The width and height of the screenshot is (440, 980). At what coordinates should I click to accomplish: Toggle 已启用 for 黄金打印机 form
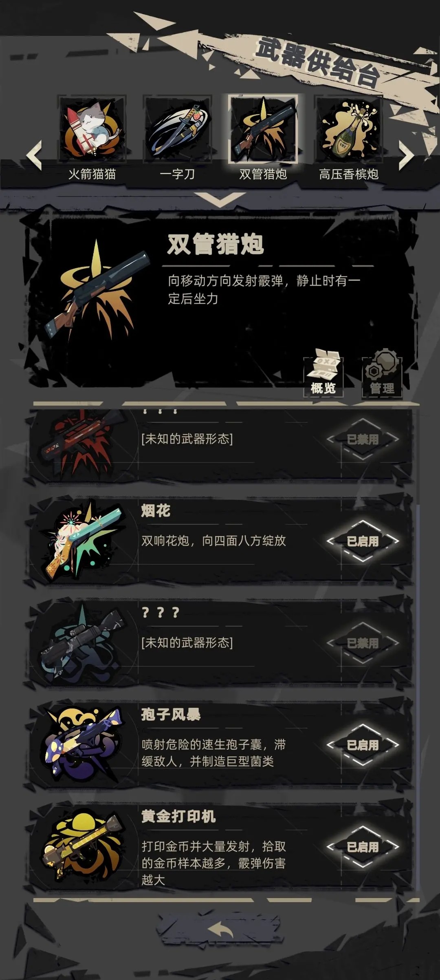tap(363, 847)
